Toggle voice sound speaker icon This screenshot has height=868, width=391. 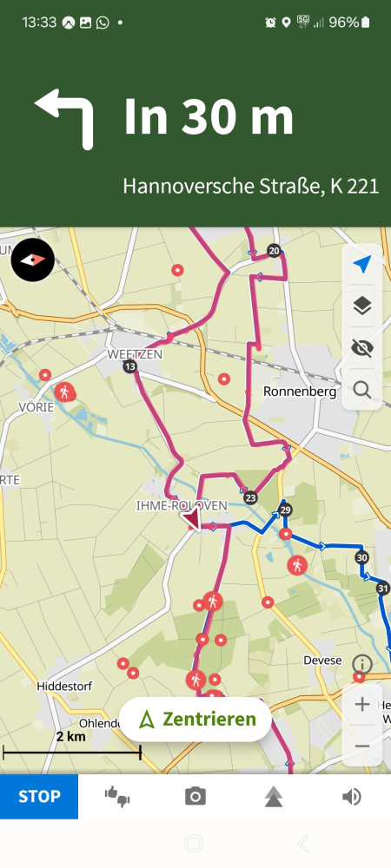[x=352, y=797]
